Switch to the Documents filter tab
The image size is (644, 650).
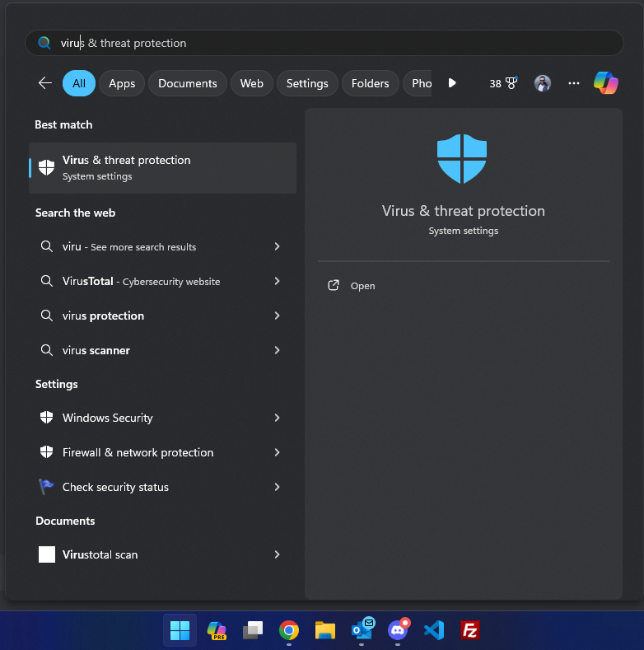pyautogui.click(x=187, y=83)
